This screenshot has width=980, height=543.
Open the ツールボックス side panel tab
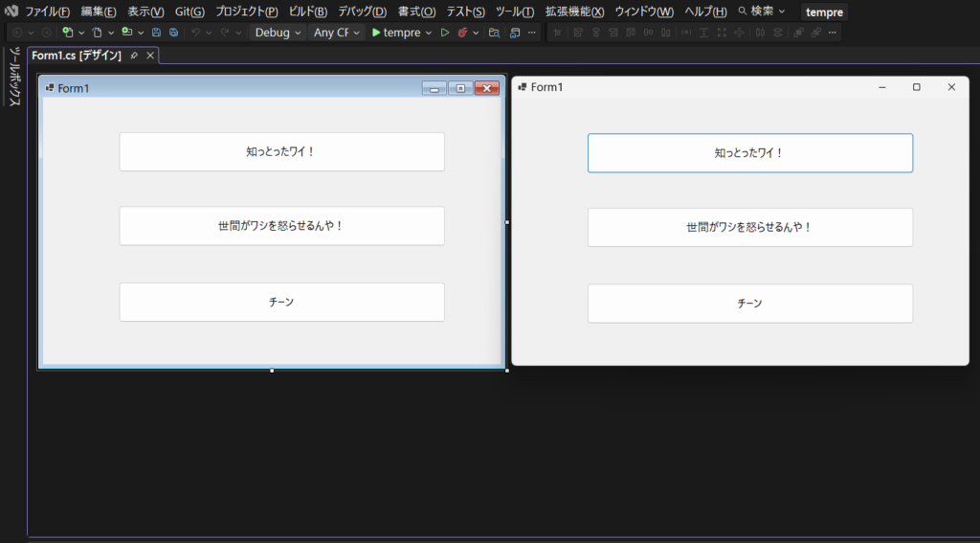(x=14, y=77)
